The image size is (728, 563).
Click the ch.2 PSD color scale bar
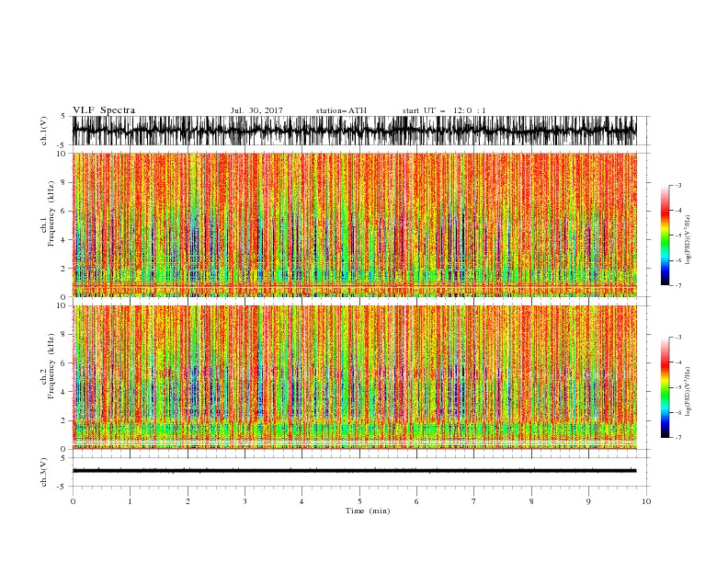pyautogui.click(x=665, y=387)
